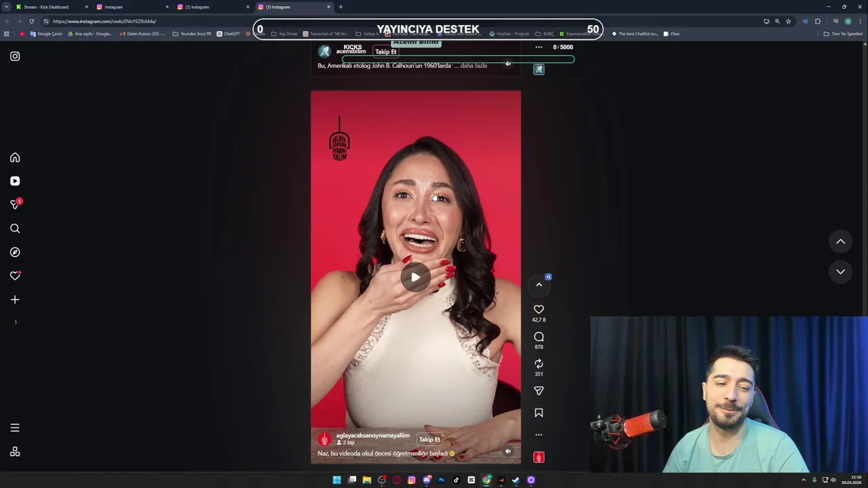The width and height of the screenshot is (868, 488).
Task: Expand caption with 'daha fazla'
Action: tap(473, 66)
